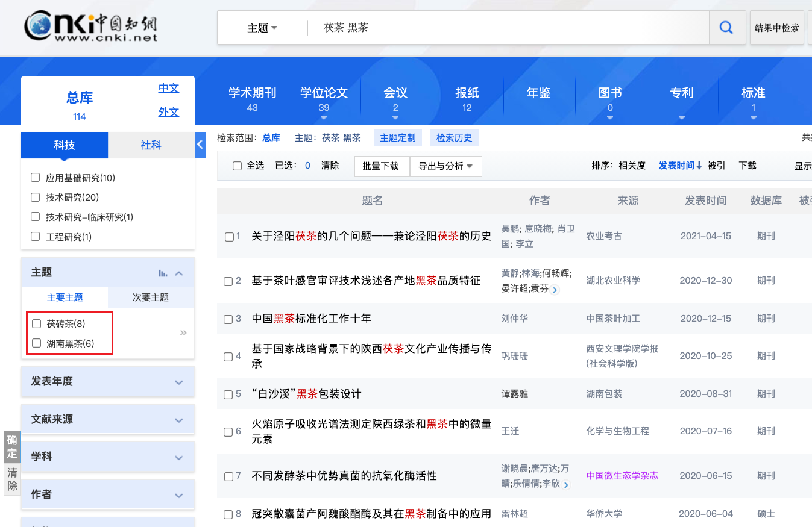Click the 确定 confirm side button
Viewport: 812px width, 527px height.
point(12,447)
